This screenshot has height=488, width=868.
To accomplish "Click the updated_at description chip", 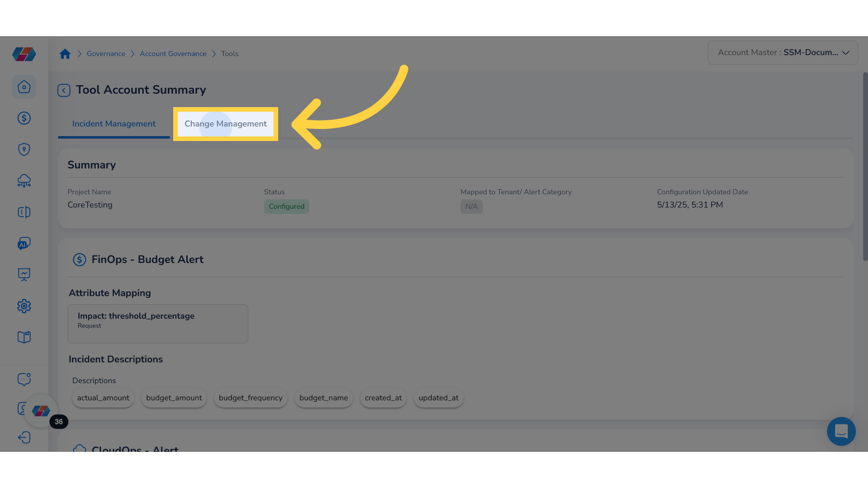I will pos(439,398).
